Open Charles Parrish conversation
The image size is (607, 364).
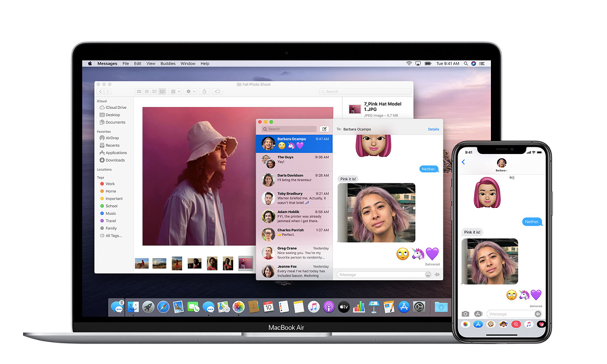pyautogui.click(x=294, y=235)
